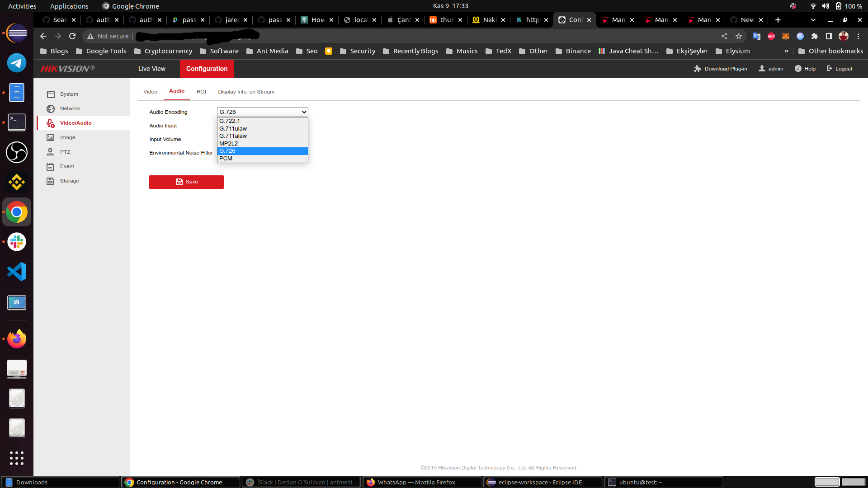Open Event settings
The height and width of the screenshot is (488, 868).
coord(66,166)
